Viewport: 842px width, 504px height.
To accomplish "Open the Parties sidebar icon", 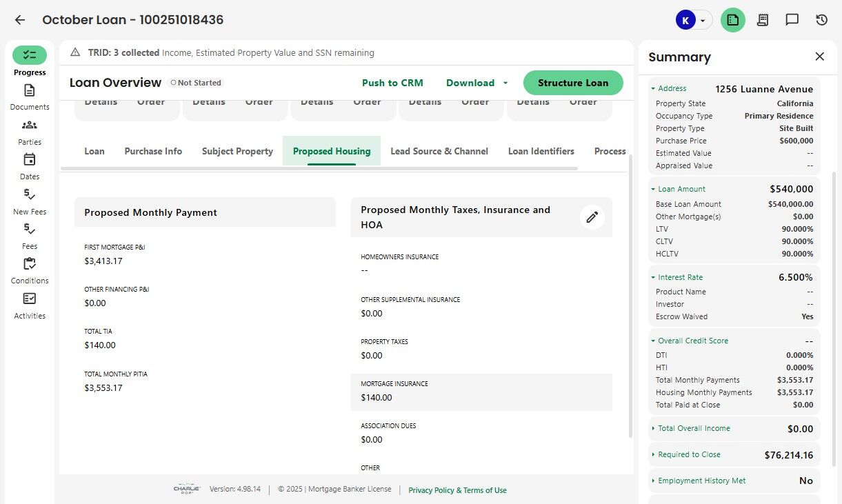I will pyautogui.click(x=30, y=125).
